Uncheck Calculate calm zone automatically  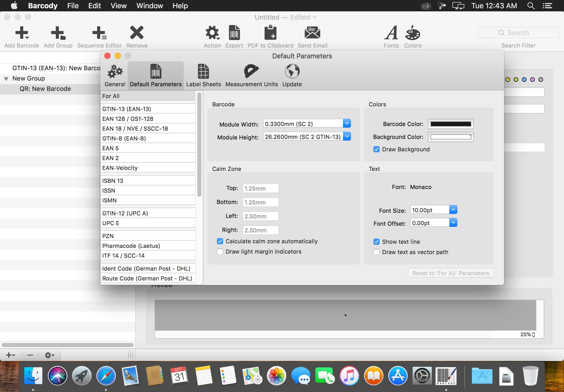click(x=220, y=241)
